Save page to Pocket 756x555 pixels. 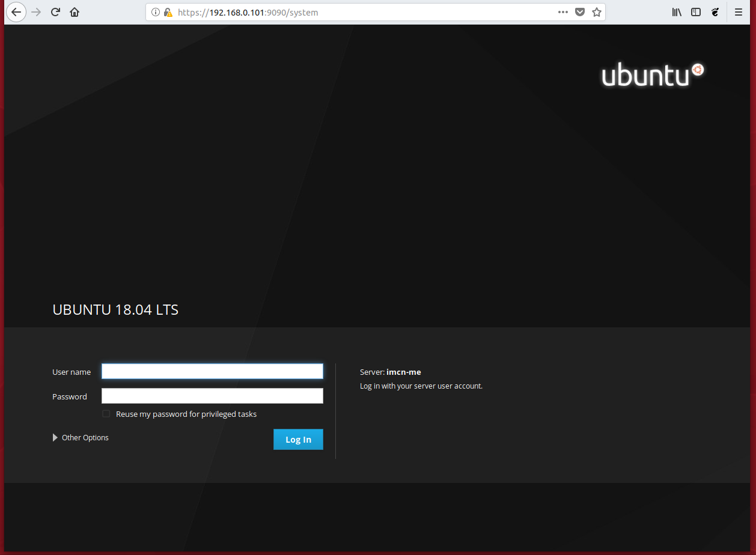pos(580,12)
